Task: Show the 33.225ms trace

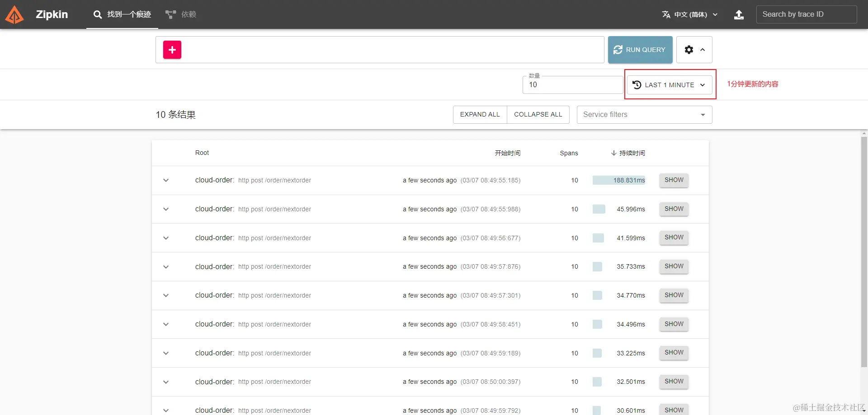Action: pyautogui.click(x=674, y=353)
